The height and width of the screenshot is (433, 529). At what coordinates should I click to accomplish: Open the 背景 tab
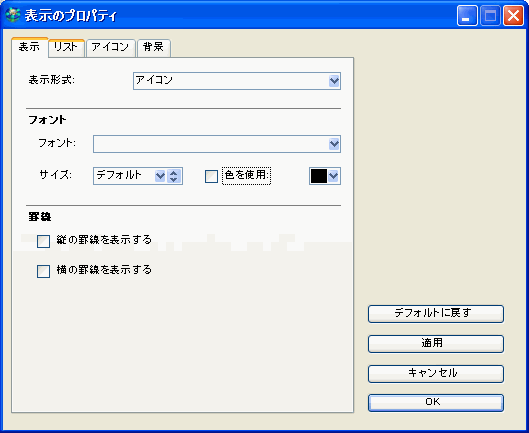[154, 48]
